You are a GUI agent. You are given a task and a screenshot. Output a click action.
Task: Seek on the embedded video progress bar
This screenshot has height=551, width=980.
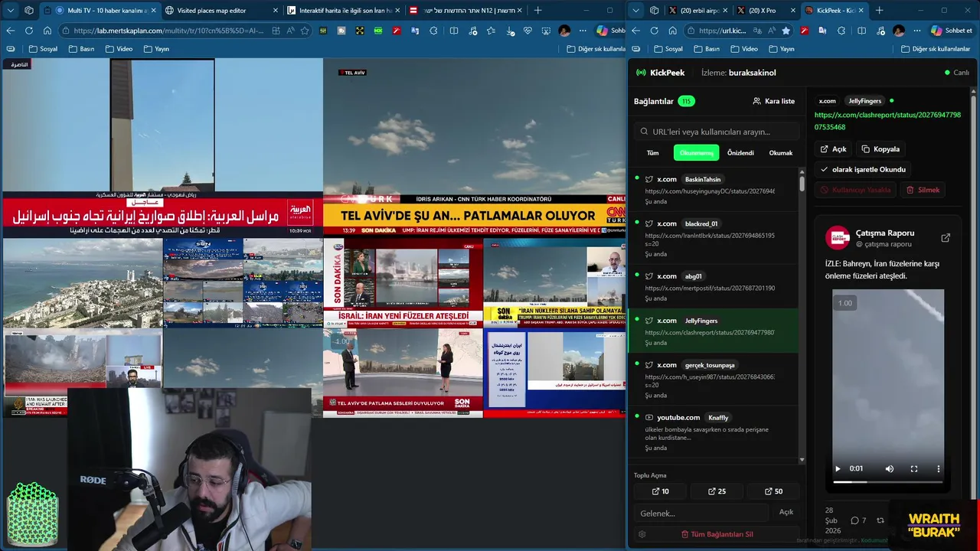point(888,482)
